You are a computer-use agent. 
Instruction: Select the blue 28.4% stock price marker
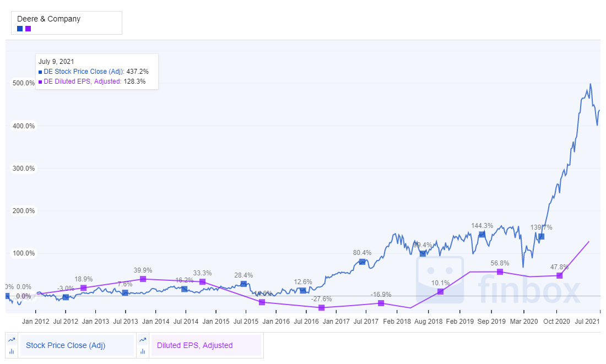tap(244, 284)
